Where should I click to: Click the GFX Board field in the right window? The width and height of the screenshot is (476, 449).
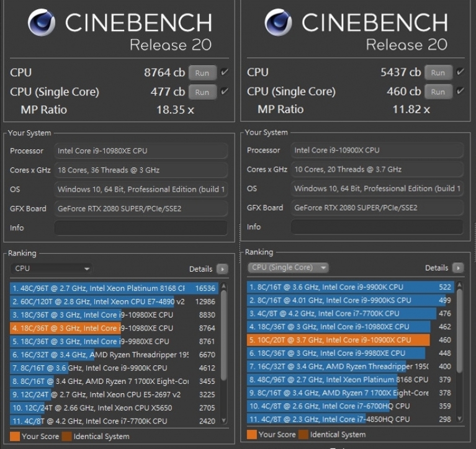click(377, 208)
